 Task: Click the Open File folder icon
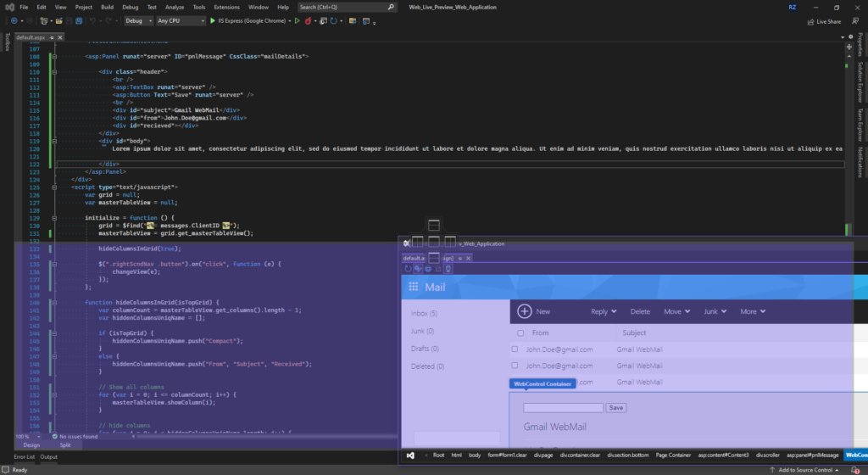(x=58, y=21)
